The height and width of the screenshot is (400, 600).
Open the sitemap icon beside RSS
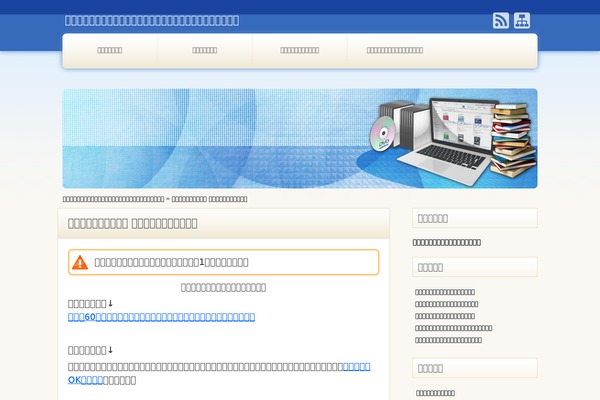pos(522,21)
